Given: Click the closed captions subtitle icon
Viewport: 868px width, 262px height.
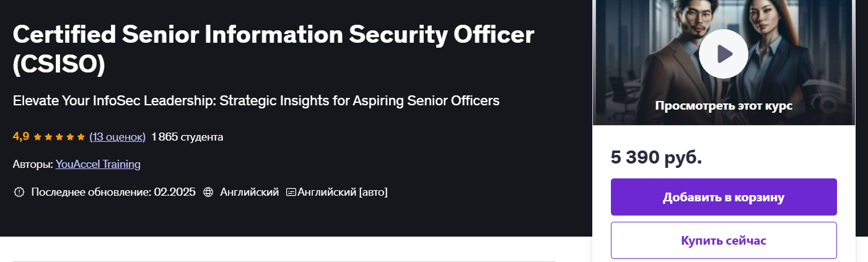Looking at the screenshot, I should coord(291,192).
